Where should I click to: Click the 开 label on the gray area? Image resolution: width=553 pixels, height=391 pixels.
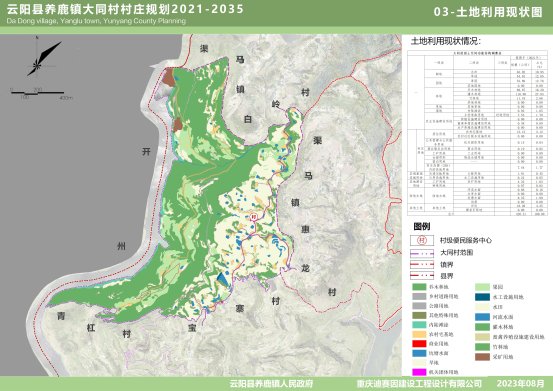pyautogui.click(x=146, y=152)
